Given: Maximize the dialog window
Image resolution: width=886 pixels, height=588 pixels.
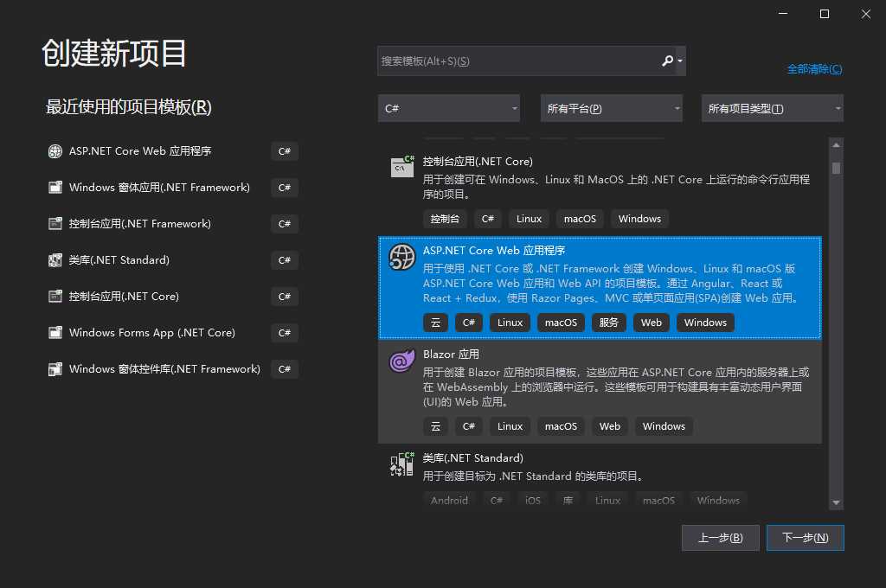Looking at the screenshot, I should (825, 14).
